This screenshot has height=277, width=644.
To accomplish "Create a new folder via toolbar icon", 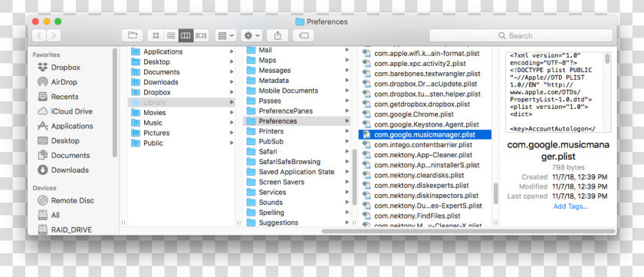I will 132,35.
